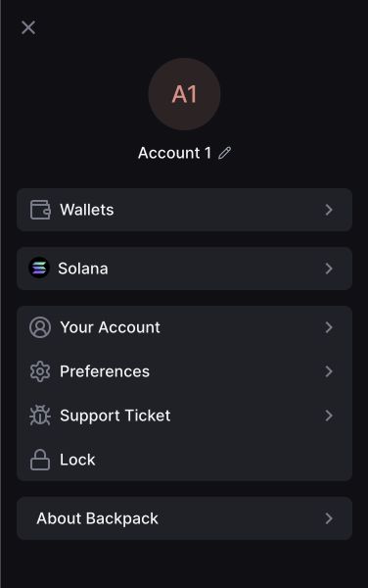Expand the Wallets row chevron
This screenshot has height=588, width=368.
point(329,210)
